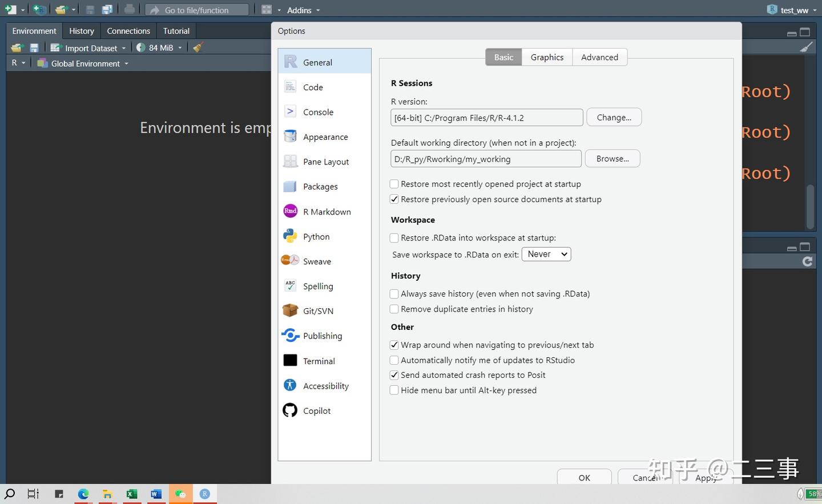The image size is (822, 504).
Task: Click the Save Workspace disk icon in Environment pane
Action: click(x=34, y=48)
